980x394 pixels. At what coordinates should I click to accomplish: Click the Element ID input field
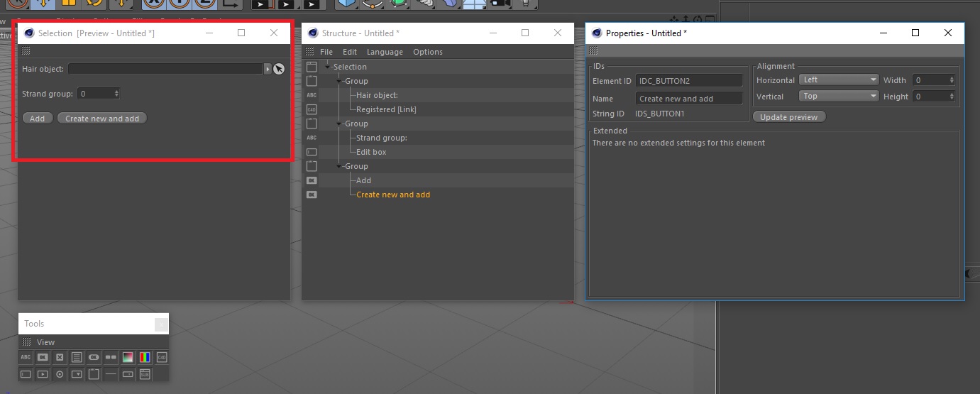(688, 81)
